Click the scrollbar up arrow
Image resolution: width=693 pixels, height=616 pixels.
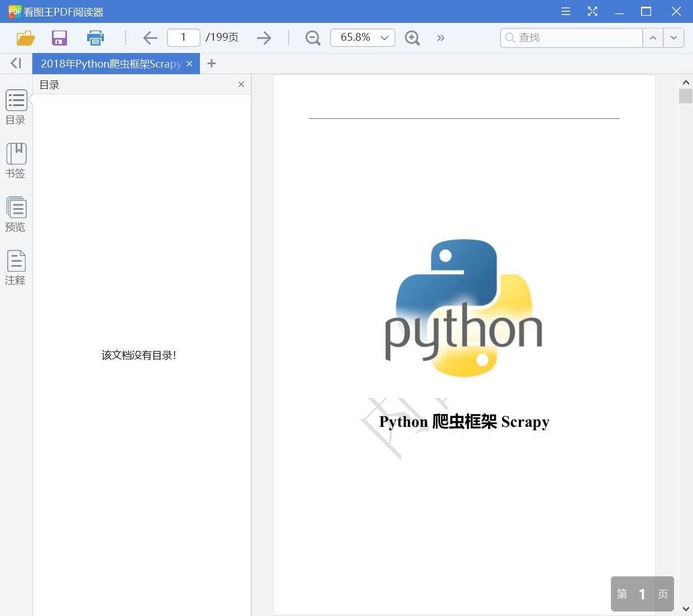click(x=686, y=82)
